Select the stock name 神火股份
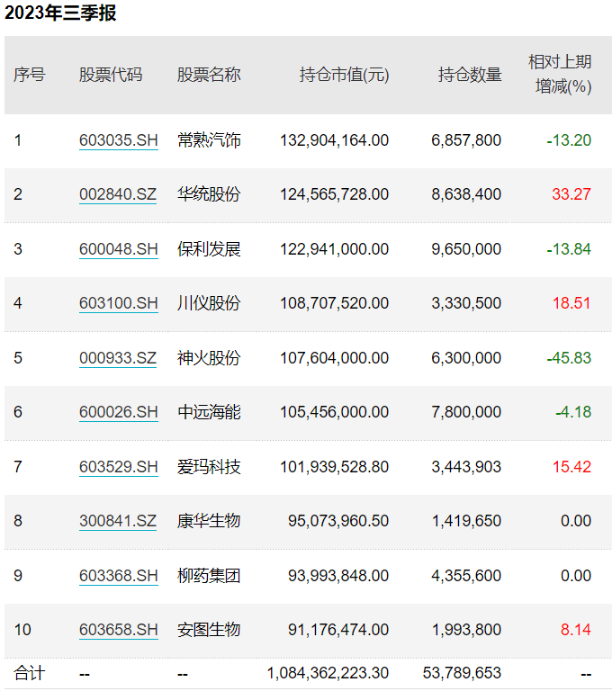This screenshot has width=612, height=700. tap(209, 358)
